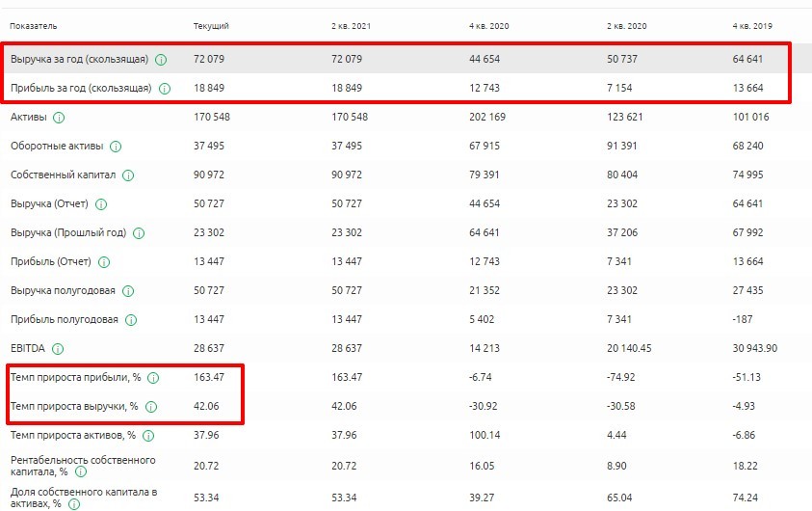Click the 4 кв. 2019 column header
812x511 pixels.
click(x=752, y=26)
